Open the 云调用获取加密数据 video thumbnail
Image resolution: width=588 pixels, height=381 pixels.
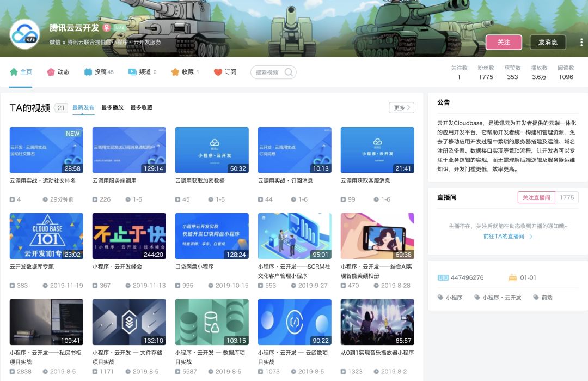tap(212, 150)
